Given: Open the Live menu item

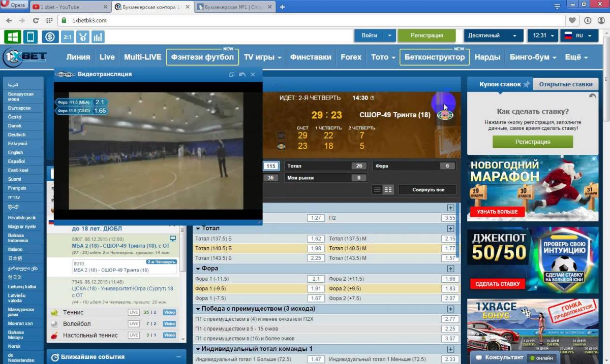Looking at the screenshot, I should [x=107, y=57].
